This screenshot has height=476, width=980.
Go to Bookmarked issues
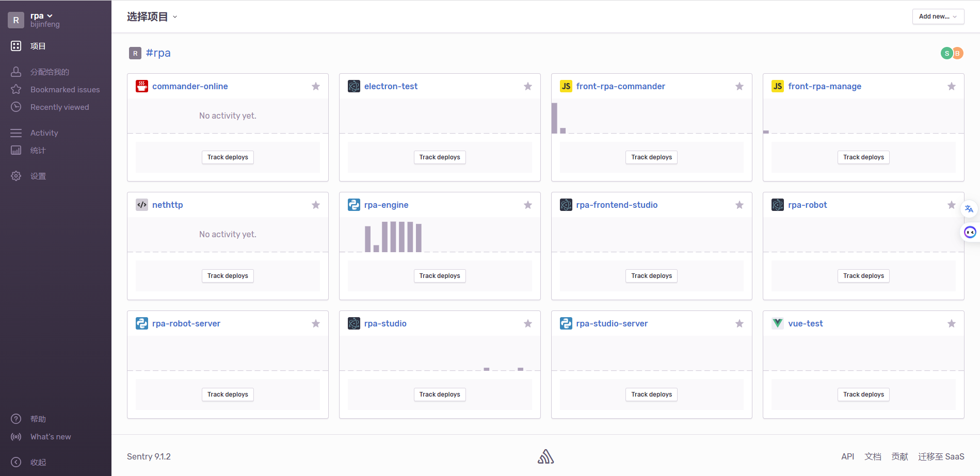[65, 89]
